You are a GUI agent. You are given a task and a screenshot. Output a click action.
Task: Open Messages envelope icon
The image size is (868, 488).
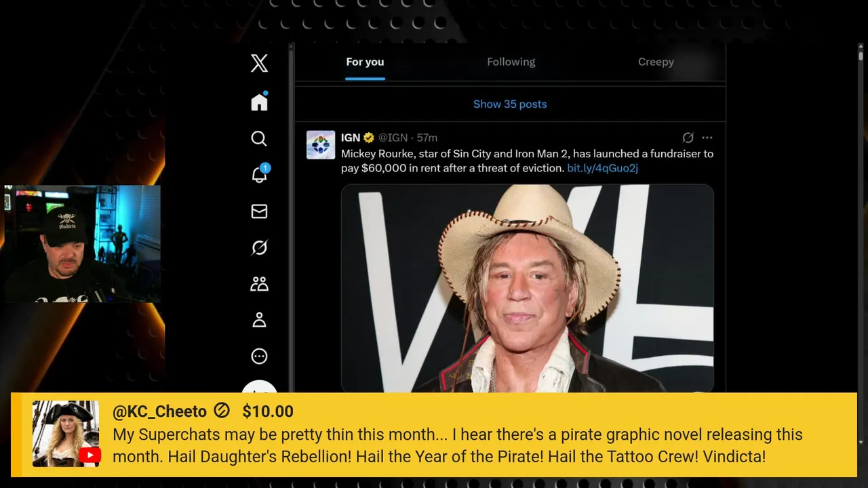(259, 211)
